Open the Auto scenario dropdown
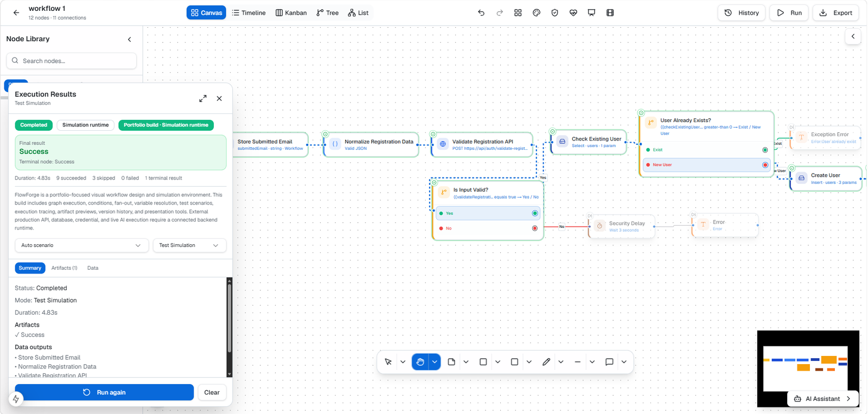 [81, 245]
